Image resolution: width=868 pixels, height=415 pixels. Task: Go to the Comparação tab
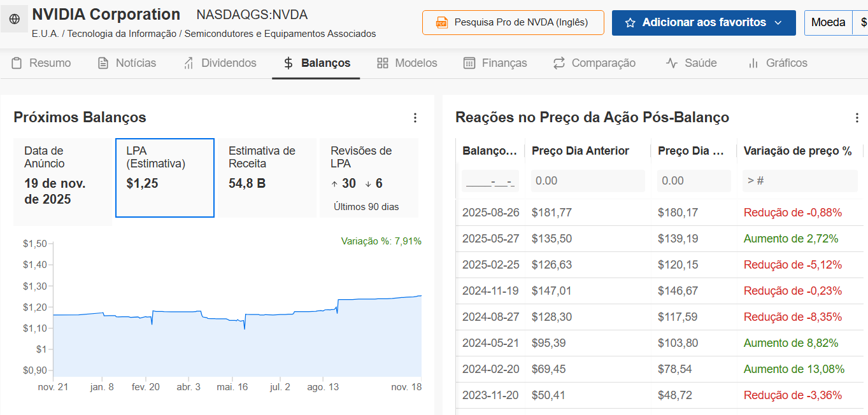point(594,63)
